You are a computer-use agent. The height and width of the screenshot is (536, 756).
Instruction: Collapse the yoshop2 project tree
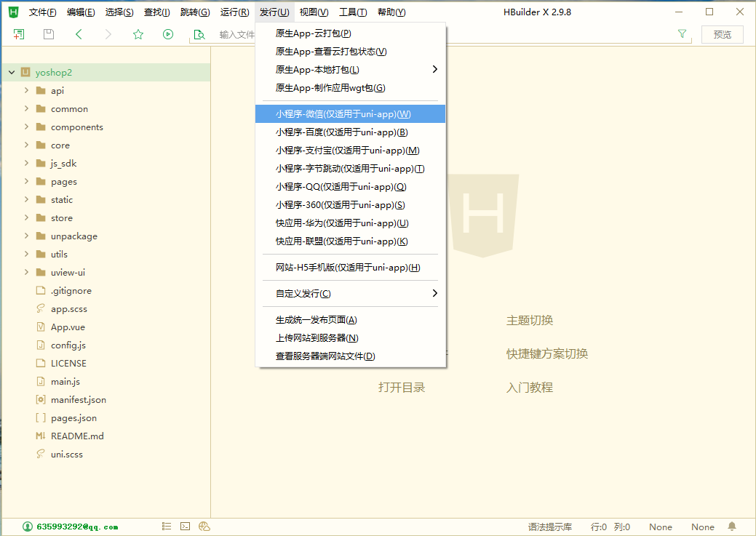[12, 72]
